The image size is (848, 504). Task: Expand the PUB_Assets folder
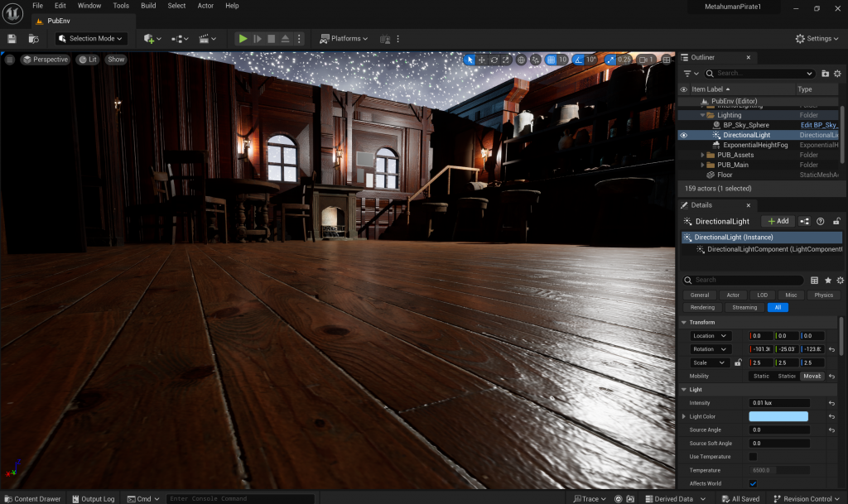point(702,155)
